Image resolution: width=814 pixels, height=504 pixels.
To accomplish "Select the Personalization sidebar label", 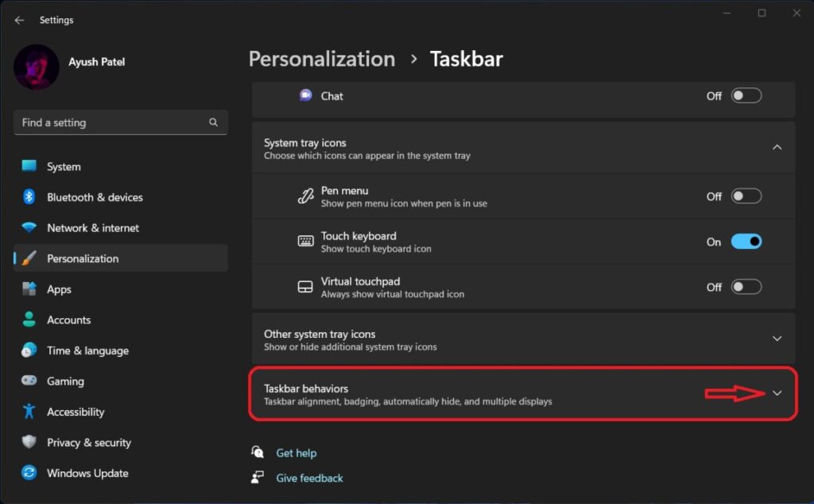I will click(x=83, y=258).
